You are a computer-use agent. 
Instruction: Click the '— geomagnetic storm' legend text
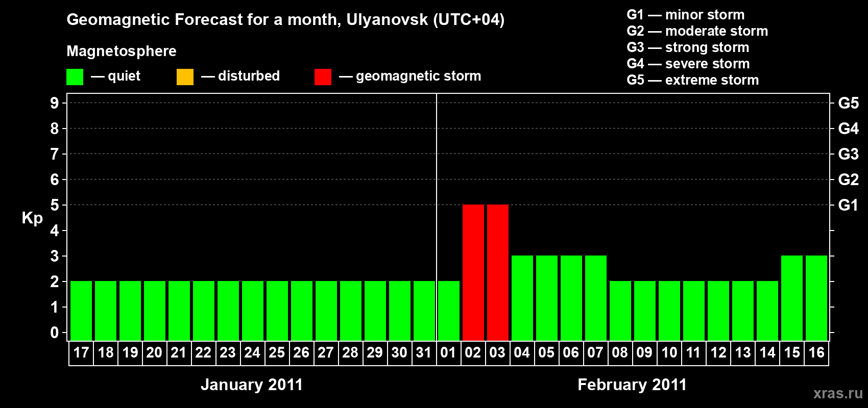[x=410, y=76]
